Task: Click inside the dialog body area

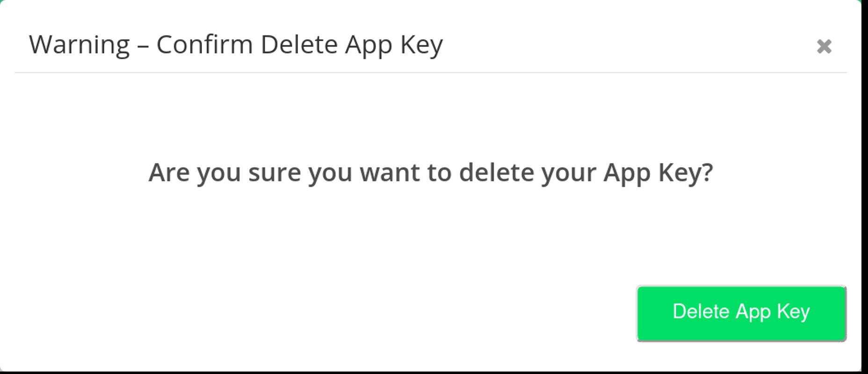Action: tap(431, 224)
